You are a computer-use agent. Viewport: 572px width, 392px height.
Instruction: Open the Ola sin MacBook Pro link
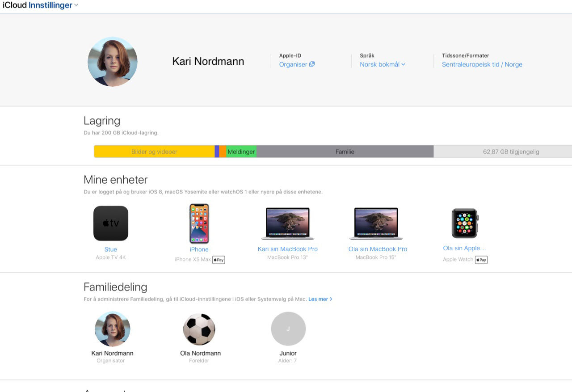click(x=378, y=249)
